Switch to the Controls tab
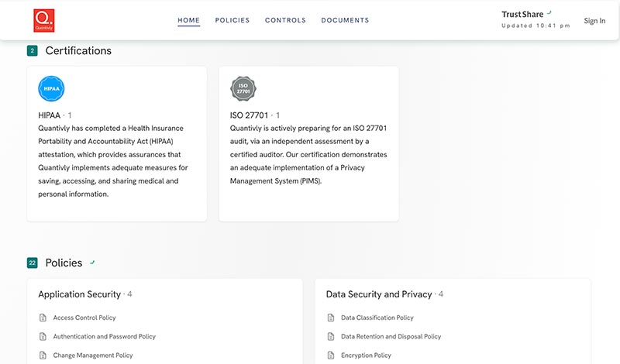 point(285,20)
